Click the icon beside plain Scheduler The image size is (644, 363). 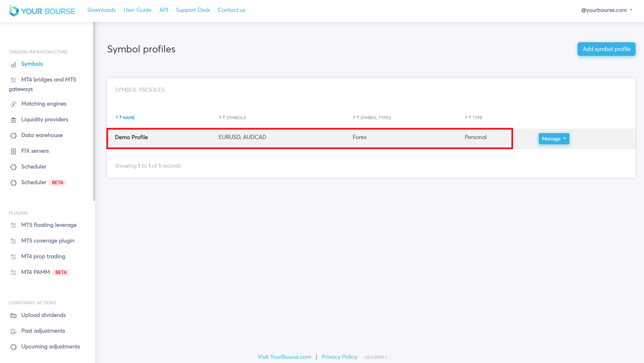tap(13, 167)
